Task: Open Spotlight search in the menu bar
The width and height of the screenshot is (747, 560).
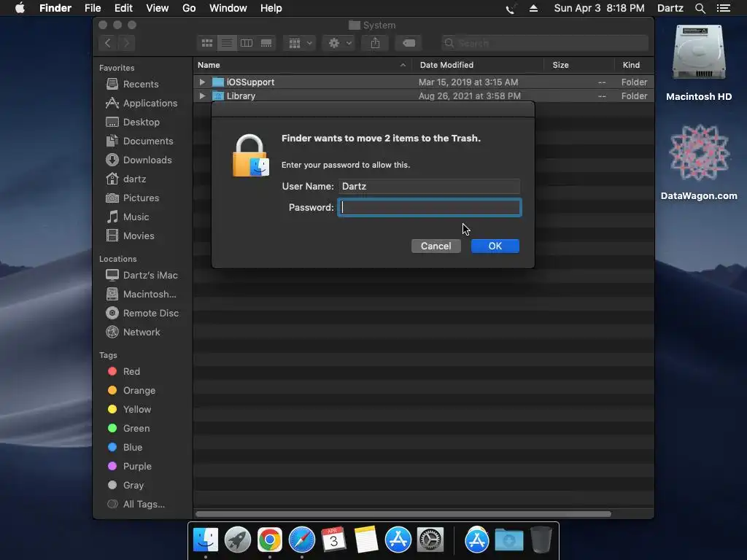Action: coord(700,8)
